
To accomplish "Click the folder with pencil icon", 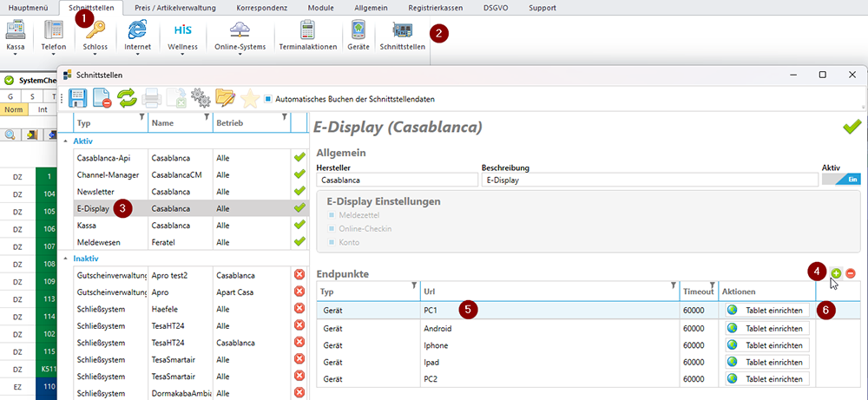I will pyautogui.click(x=225, y=98).
